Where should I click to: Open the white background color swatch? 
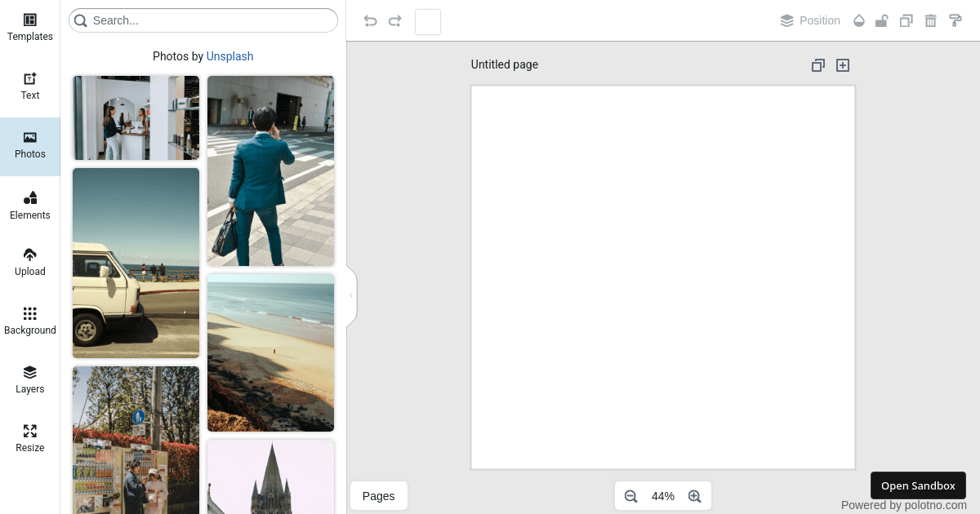click(x=428, y=22)
